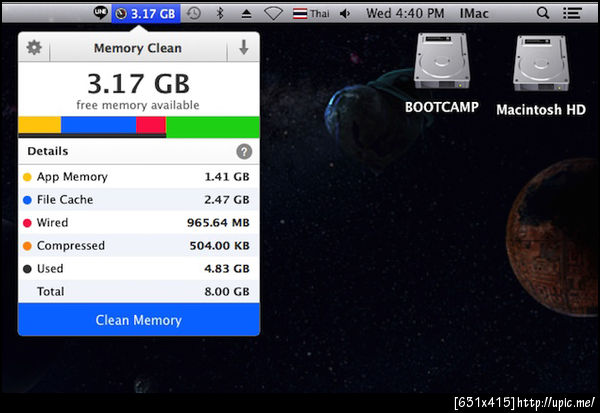Click the Wed 4:40 PM clock

click(405, 13)
